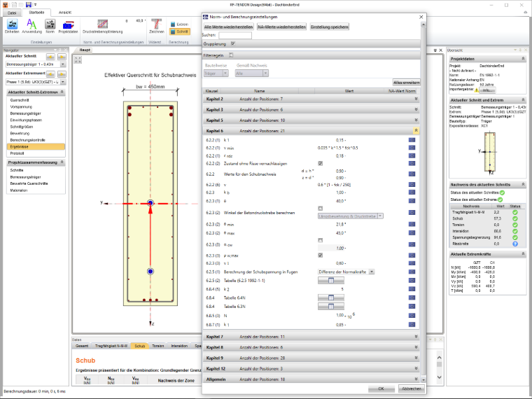This screenshot has width=532, height=399.
Task: Toggle the Gruppierung checkbox
Action: 232,43
